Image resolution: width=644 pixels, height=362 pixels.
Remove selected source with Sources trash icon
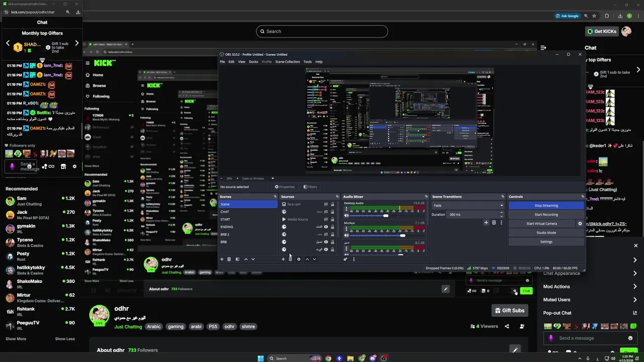coord(290,259)
